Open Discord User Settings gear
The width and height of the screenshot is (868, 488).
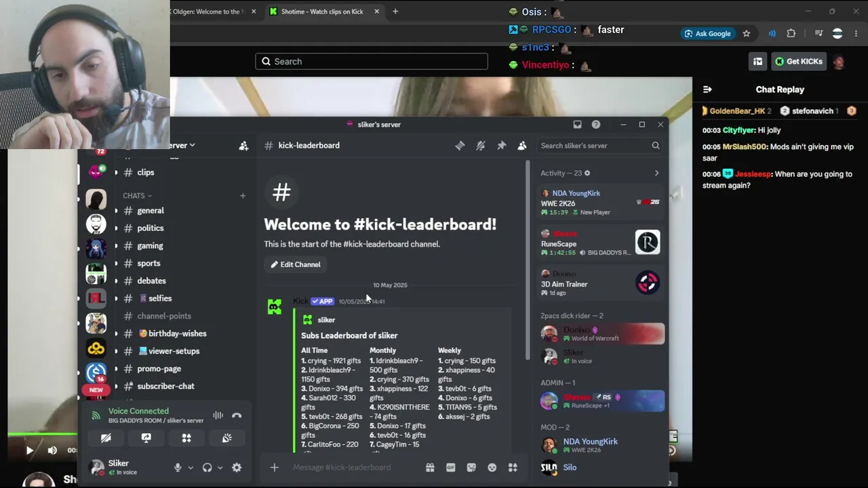point(237,468)
